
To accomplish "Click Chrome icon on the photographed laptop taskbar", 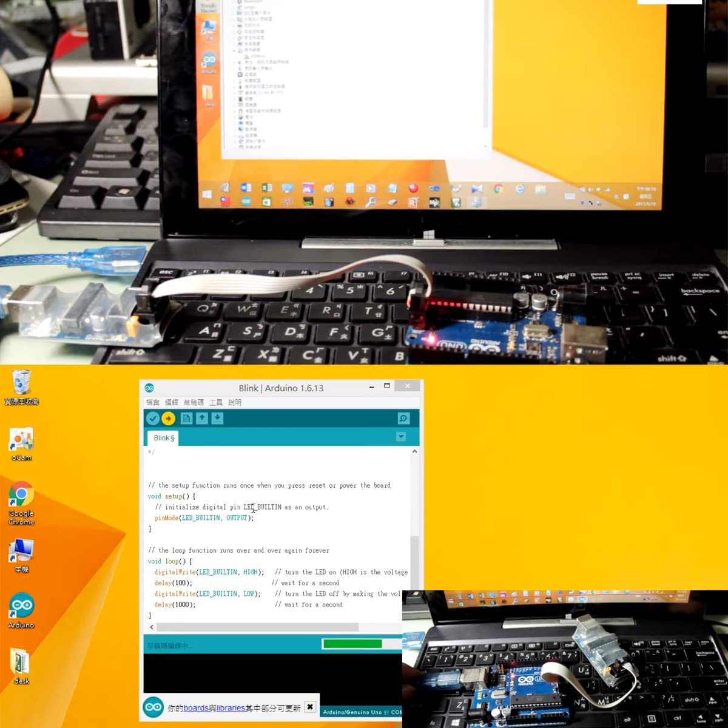I will coord(499,189).
